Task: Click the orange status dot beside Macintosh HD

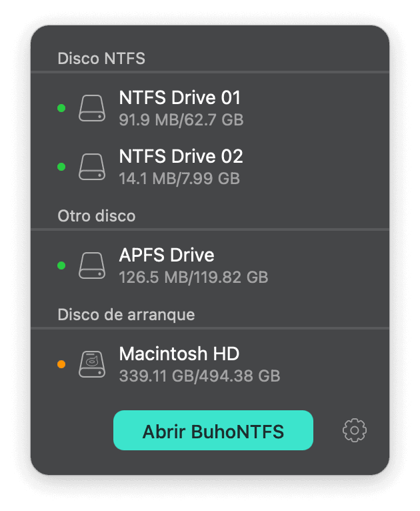Action: point(61,364)
